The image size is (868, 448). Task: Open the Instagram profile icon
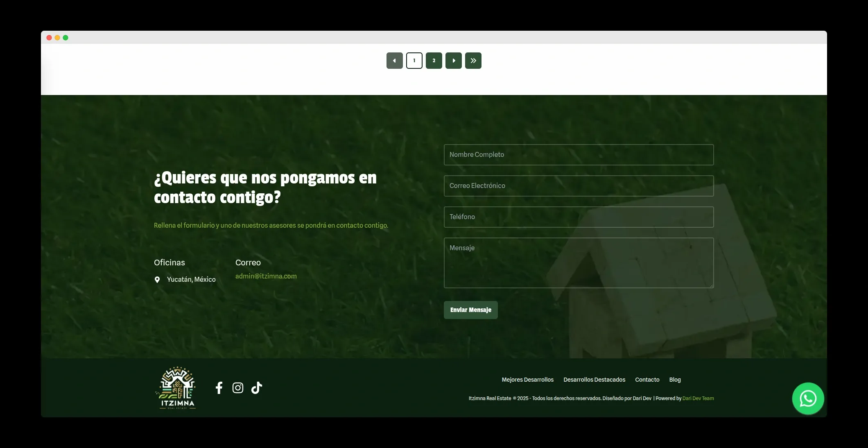point(238,387)
